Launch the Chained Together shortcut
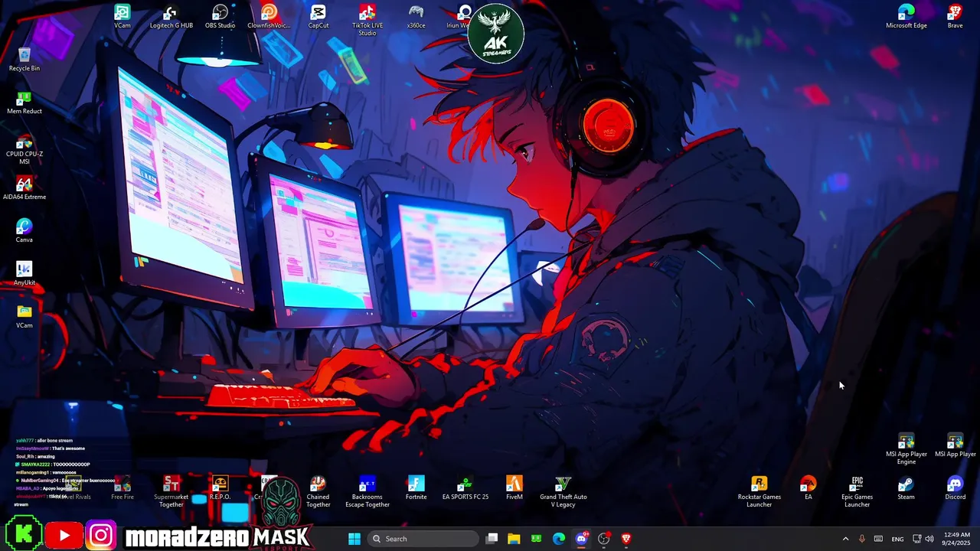The width and height of the screenshot is (980, 551). [x=318, y=491]
